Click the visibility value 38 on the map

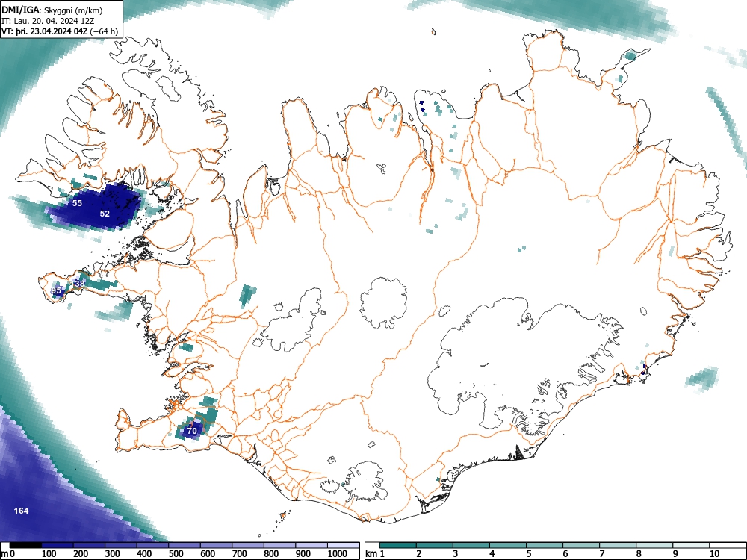(x=80, y=284)
